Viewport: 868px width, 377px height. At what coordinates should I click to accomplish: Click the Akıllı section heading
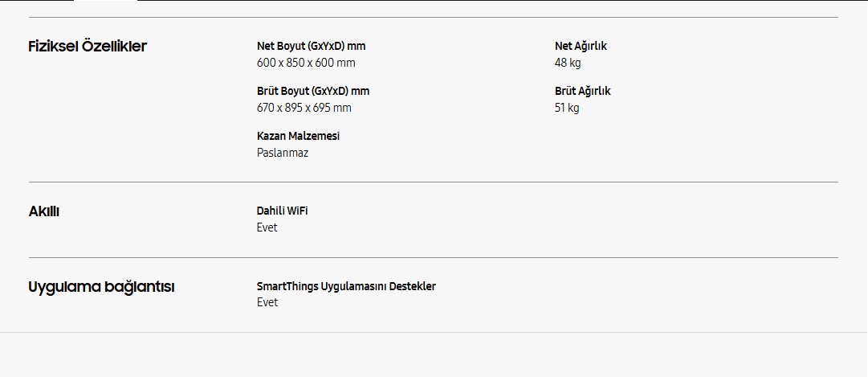coord(44,211)
